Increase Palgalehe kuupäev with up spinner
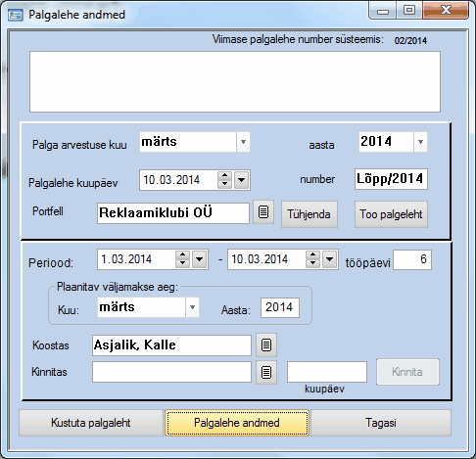 click(x=224, y=175)
